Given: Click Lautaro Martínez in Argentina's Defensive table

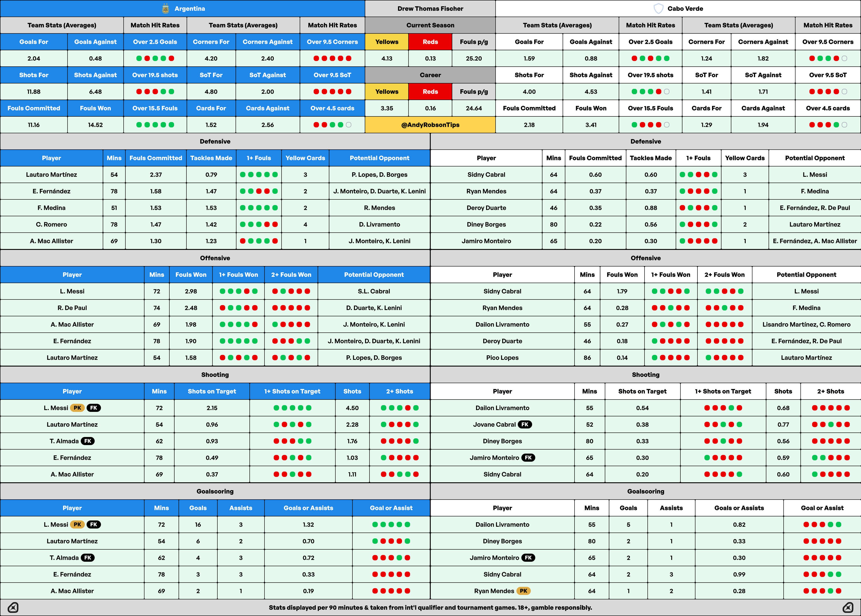Looking at the screenshot, I should point(52,175).
